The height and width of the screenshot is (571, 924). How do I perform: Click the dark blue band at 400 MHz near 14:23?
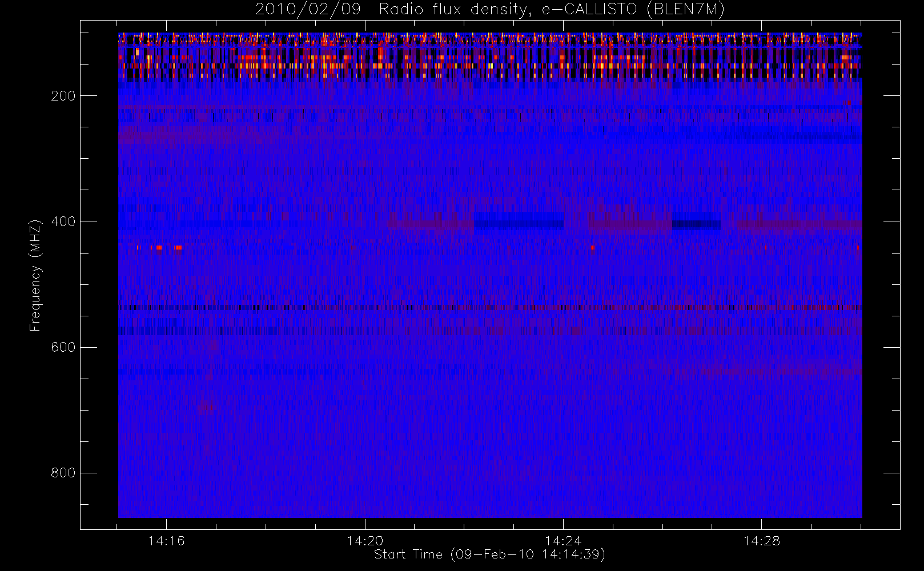click(519, 223)
